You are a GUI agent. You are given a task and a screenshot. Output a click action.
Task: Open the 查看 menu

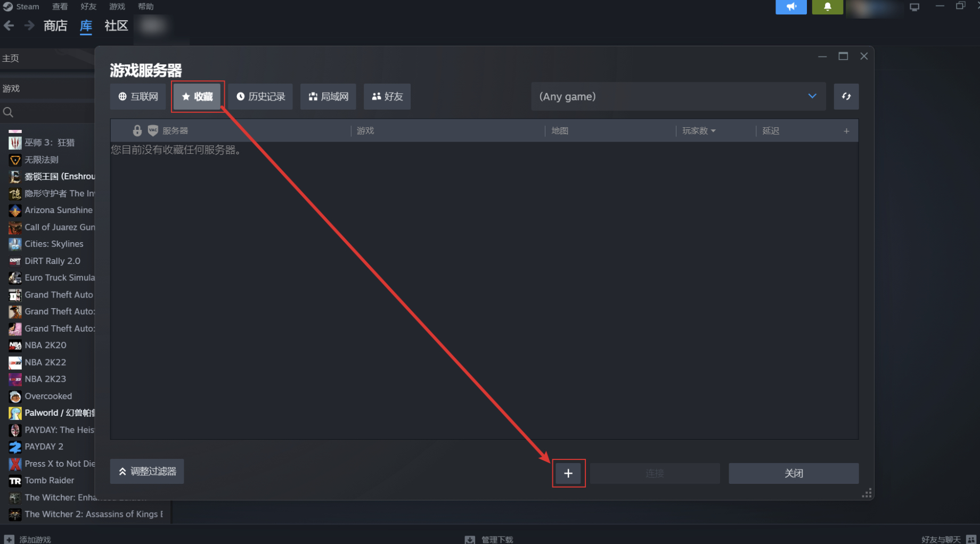(60, 6)
